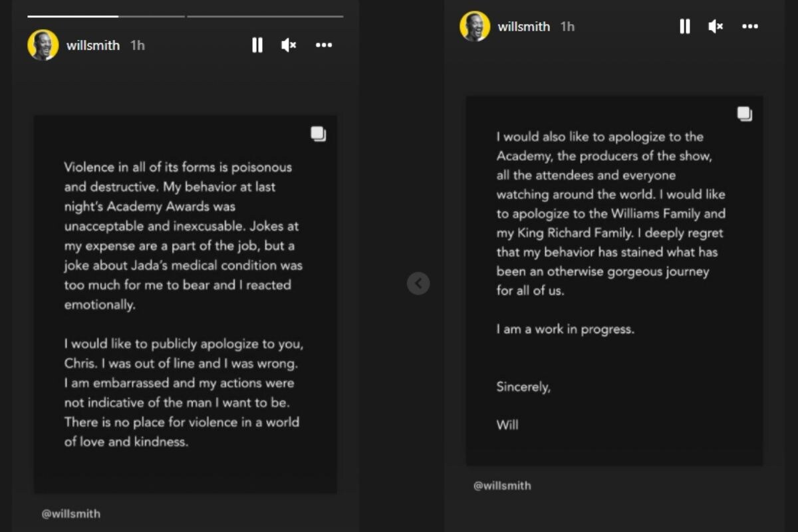Go to previous story with back arrow

click(x=418, y=284)
